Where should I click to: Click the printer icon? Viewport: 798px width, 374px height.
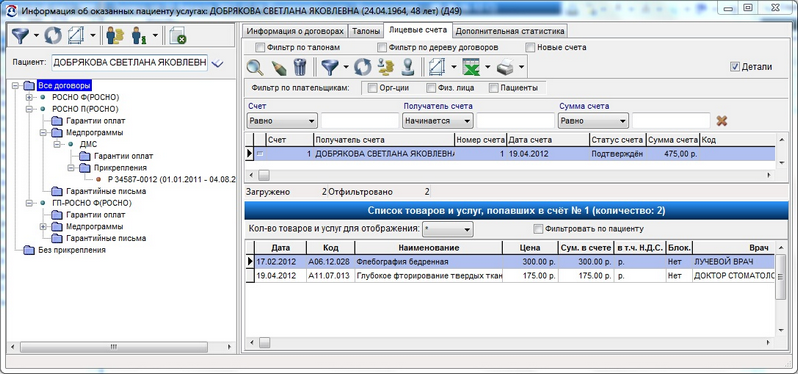(506, 67)
